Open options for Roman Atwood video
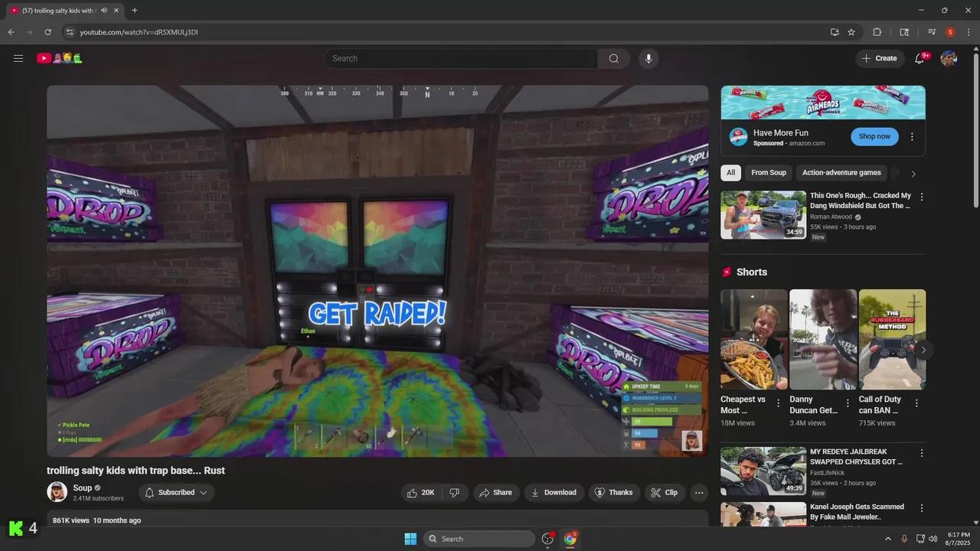Screen dimensions: 980x551 point(922,197)
